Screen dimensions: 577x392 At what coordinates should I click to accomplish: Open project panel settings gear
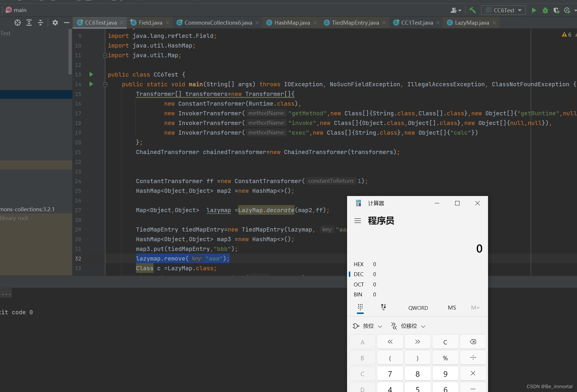[x=55, y=23]
